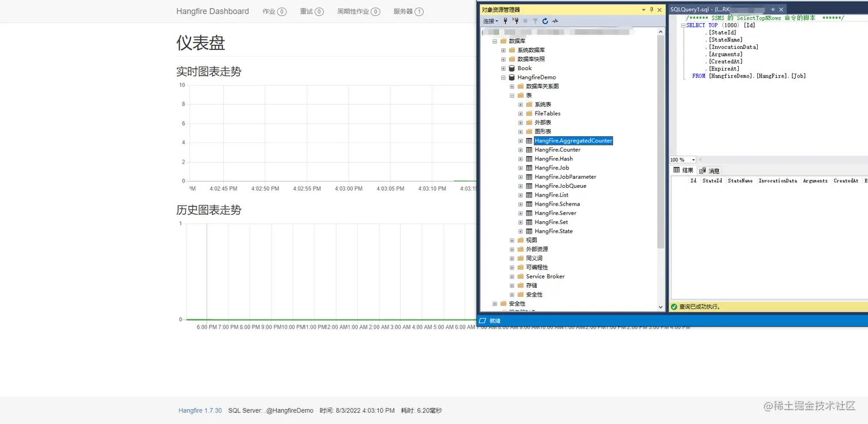Collapse the 数据库 tree node
This screenshot has height=424, width=868.
click(x=495, y=41)
